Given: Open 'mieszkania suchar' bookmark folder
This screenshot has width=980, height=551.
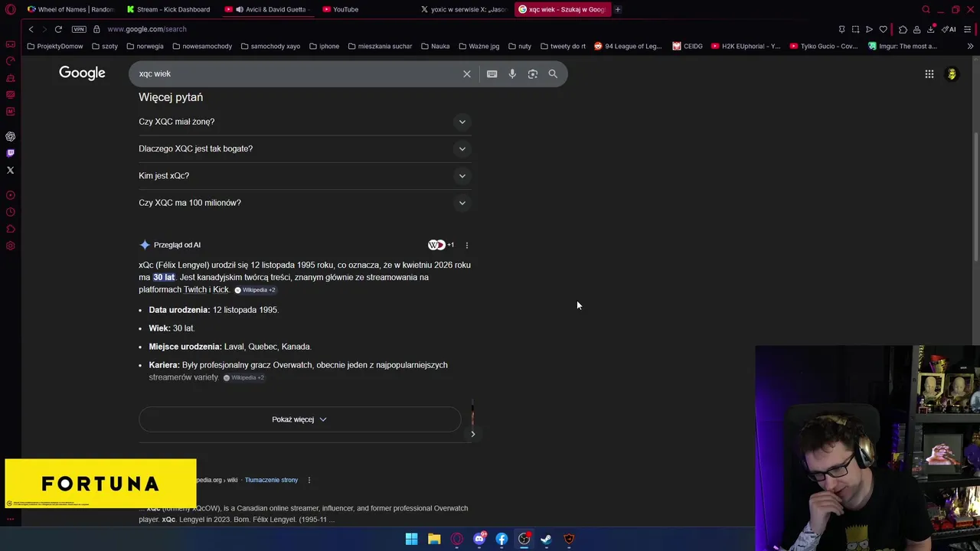Looking at the screenshot, I should pyautogui.click(x=380, y=46).
